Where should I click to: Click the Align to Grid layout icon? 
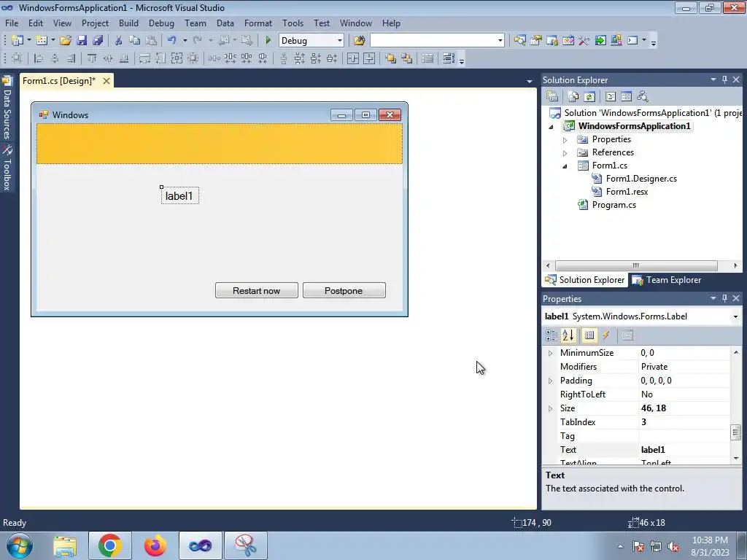click(x=17, y=58)
